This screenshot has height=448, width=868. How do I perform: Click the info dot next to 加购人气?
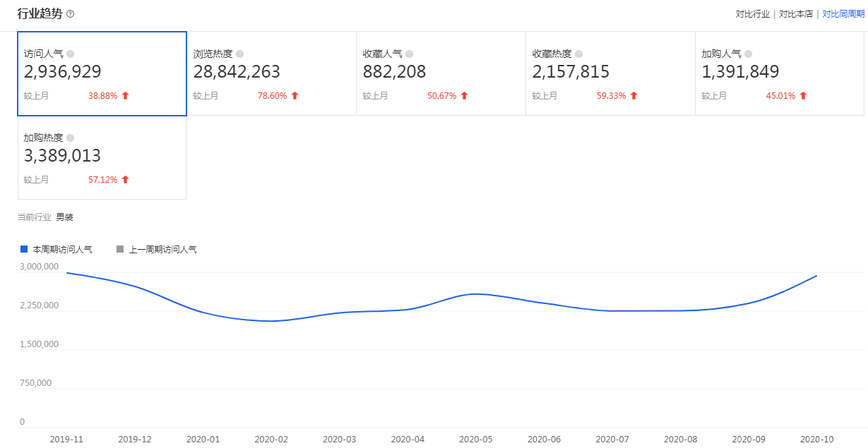749,54
